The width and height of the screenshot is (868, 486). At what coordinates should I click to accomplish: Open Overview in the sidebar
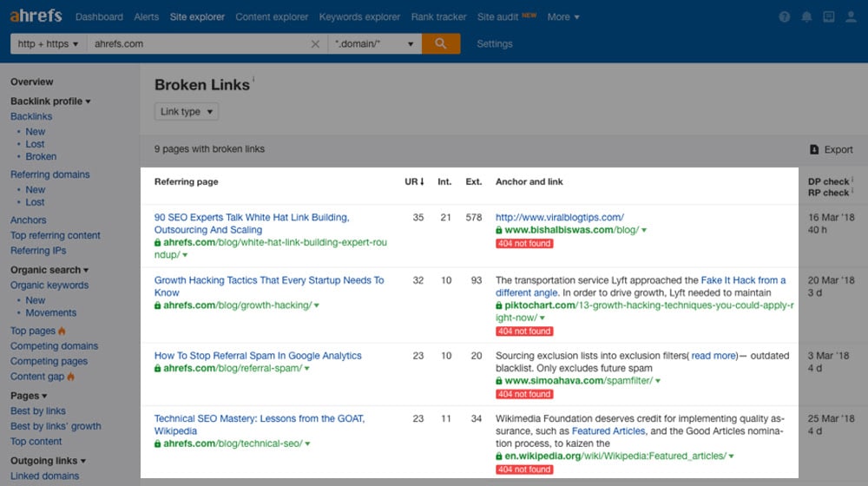pyautogui.click(x=31, y=82)
